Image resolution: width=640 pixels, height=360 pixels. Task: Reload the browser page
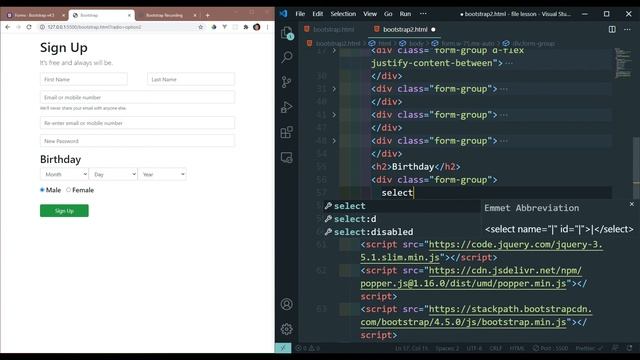coord(29,27)
